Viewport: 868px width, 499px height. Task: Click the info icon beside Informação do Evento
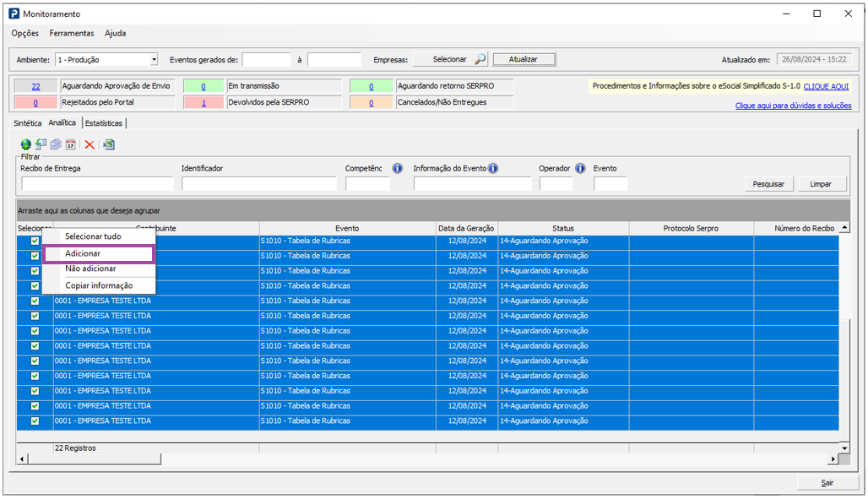(493, 168)
